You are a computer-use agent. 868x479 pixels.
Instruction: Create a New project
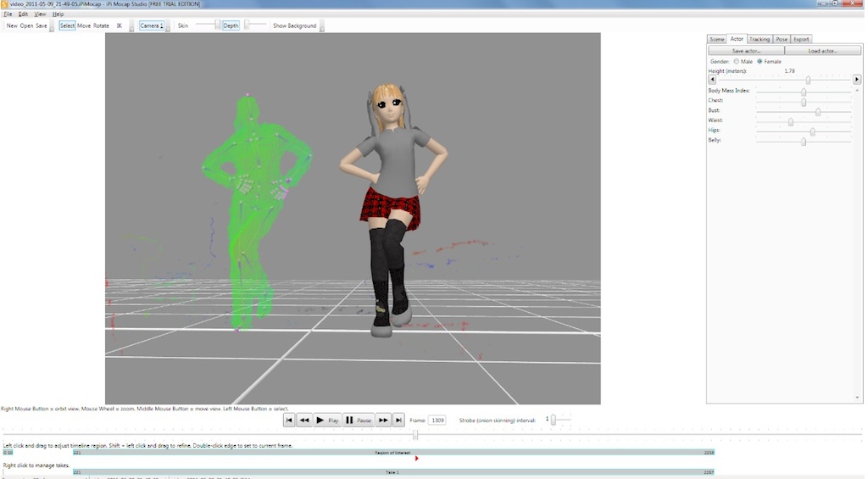pos(12,25)
